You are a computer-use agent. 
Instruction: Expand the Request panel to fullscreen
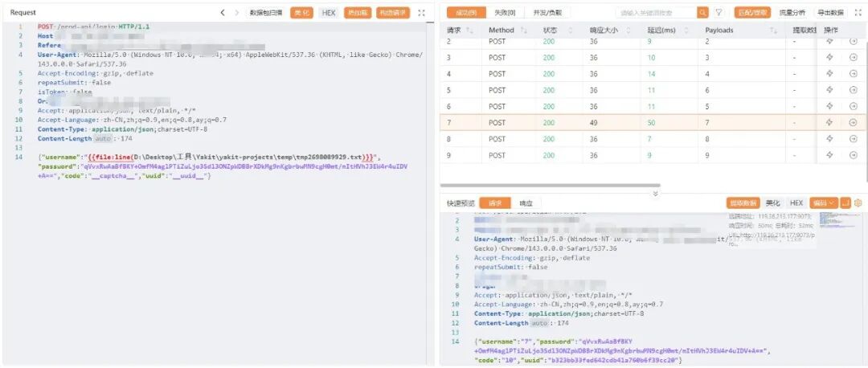(x=421, y=13)
